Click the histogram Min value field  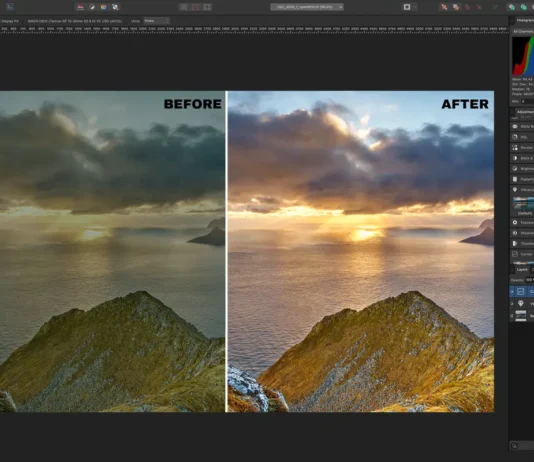[527, 101]
